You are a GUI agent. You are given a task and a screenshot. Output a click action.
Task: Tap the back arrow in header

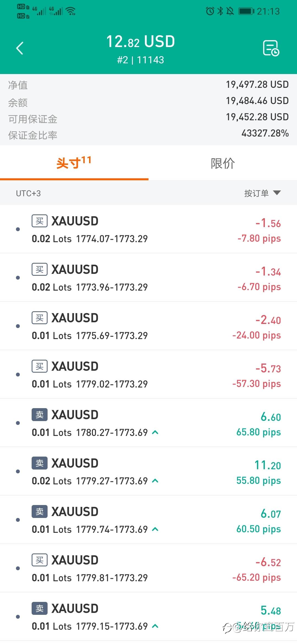[x=20, y=48]
